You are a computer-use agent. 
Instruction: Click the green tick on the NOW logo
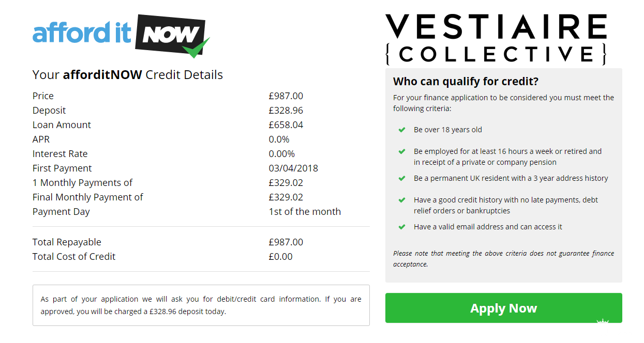click(x=196, y=48)
